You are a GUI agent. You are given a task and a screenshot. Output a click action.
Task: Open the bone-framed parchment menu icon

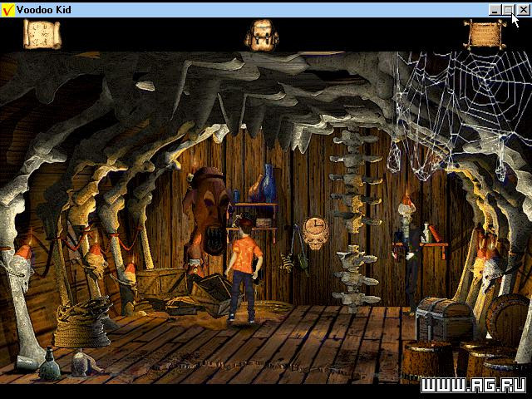point(485,34)
